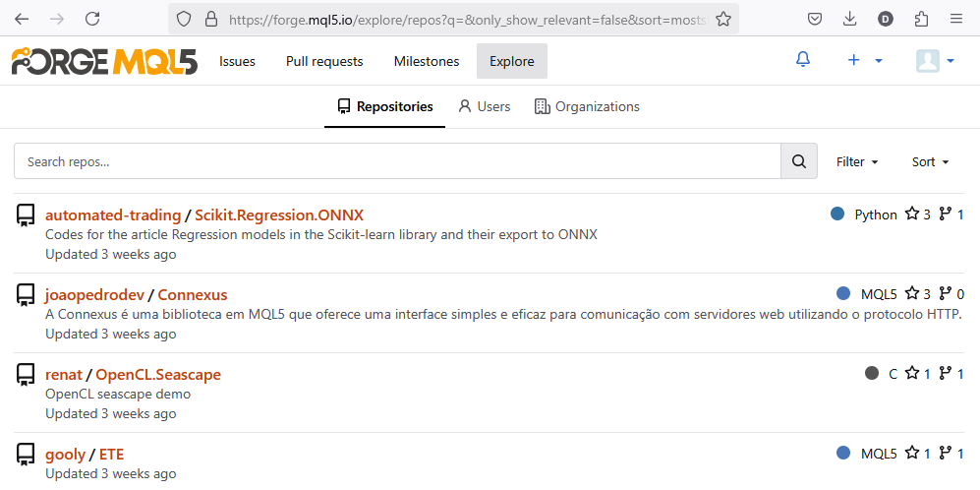Click the fork icon on Connexus row
The height and width of the screenshot is (490, 980).
(x=946, y=293)
